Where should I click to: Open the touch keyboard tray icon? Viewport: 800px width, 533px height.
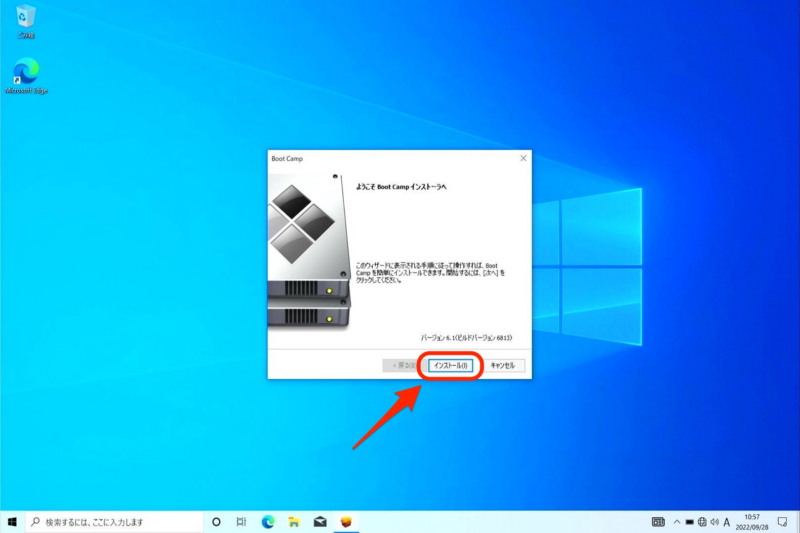[x=658, y=522]
